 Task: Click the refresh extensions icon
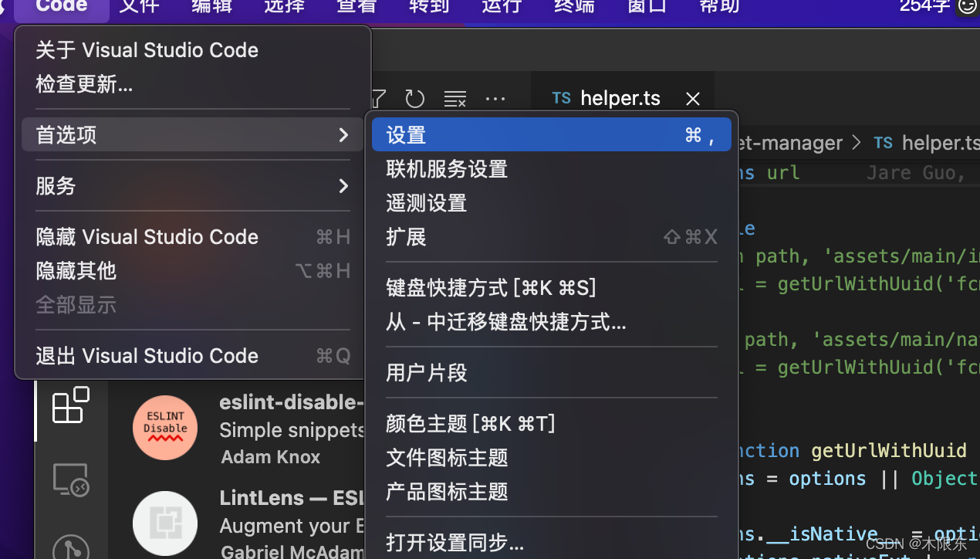coord(415,99)
